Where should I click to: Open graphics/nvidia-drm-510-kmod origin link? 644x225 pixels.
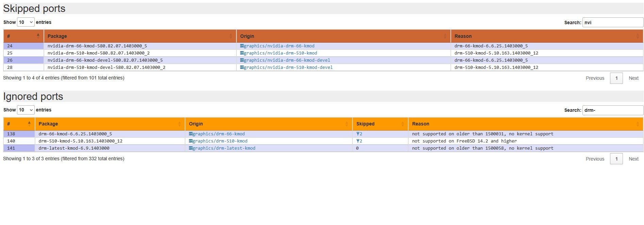(280, 53)
